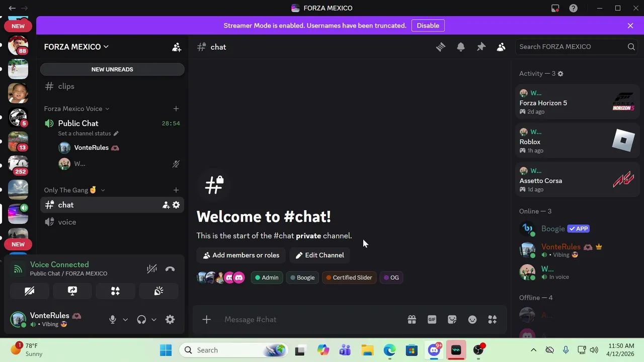Select the chat channel in sidebar
This screenshot has height=362, width=644.
coord(112,205)
